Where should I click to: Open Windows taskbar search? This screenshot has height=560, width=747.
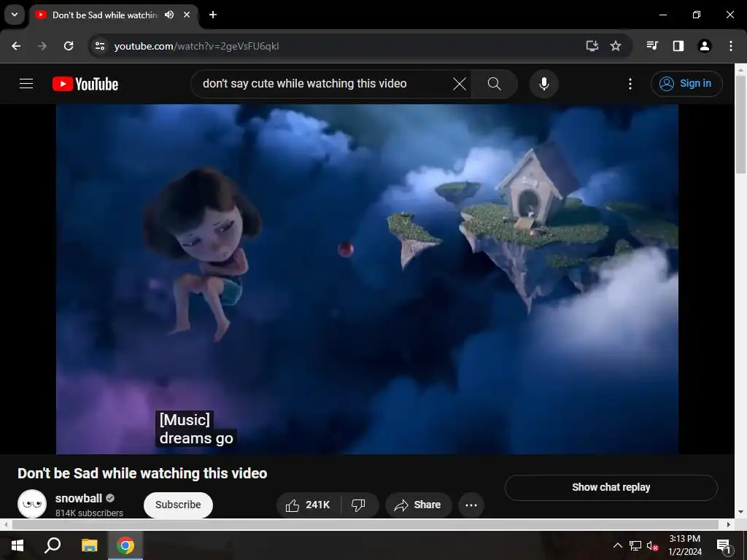click(53, 545)
